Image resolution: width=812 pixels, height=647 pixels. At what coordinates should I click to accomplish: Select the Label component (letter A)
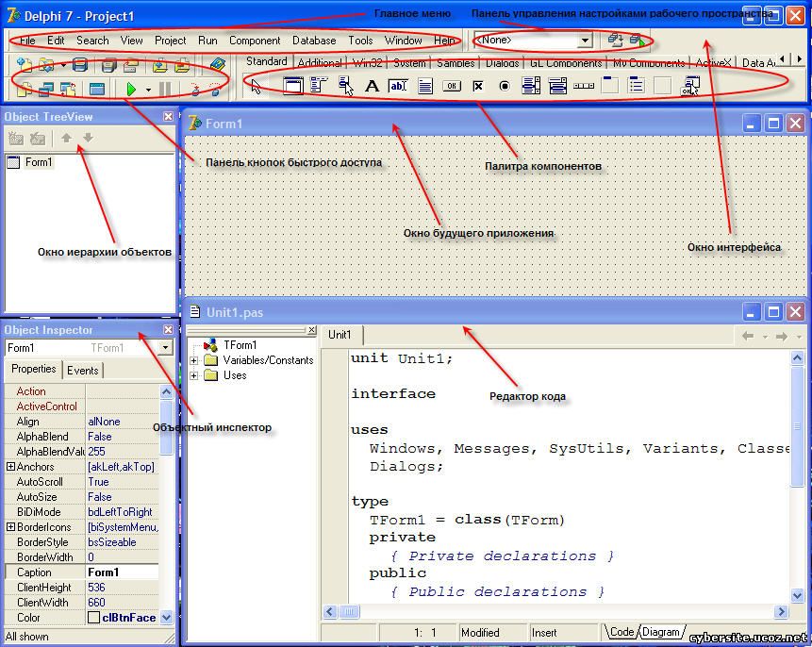[x=372, y=86]
